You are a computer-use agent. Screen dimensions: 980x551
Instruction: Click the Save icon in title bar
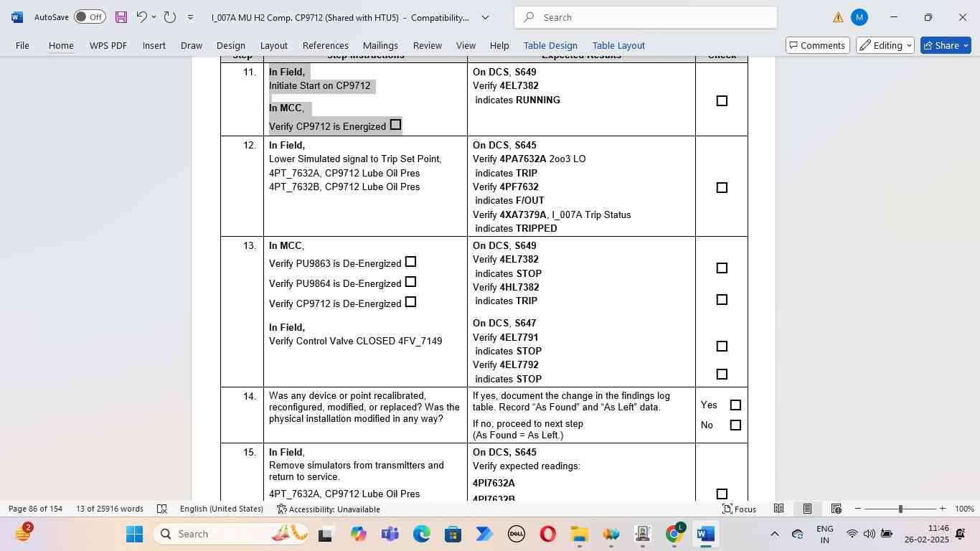pos(121,17)
